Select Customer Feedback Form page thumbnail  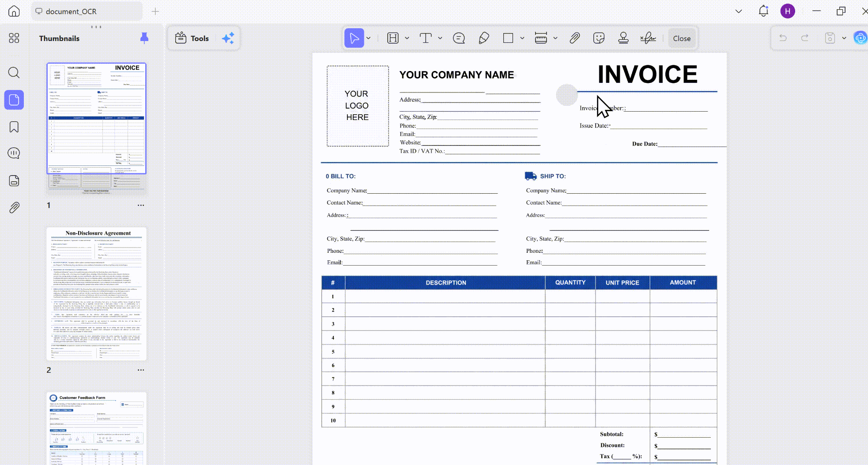tap(97, 428)
